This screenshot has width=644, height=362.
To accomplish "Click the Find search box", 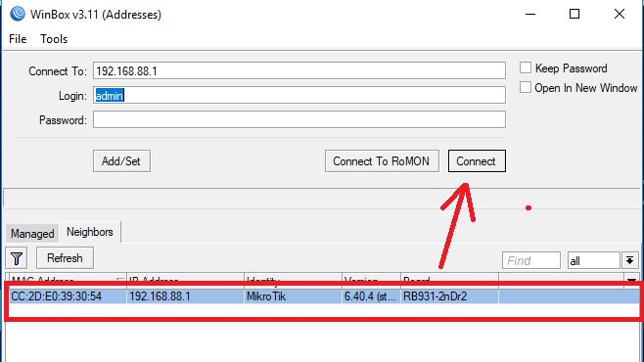I will (531, 260).
